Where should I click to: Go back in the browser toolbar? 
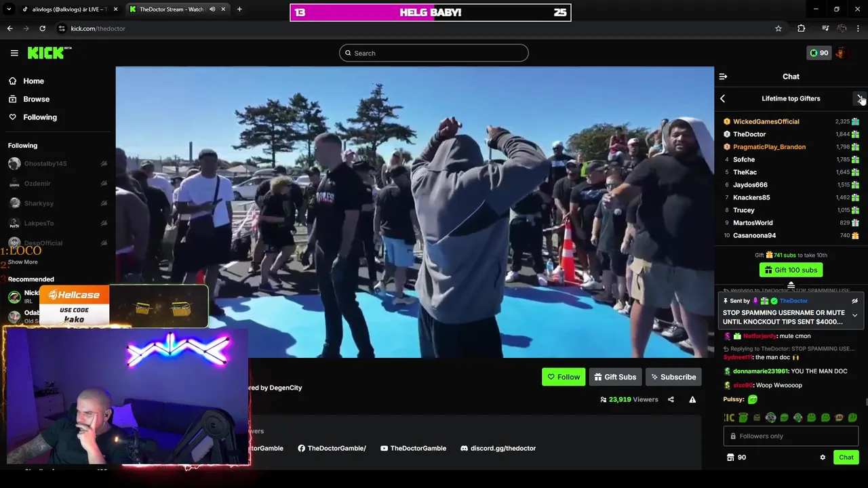[9, 28]
